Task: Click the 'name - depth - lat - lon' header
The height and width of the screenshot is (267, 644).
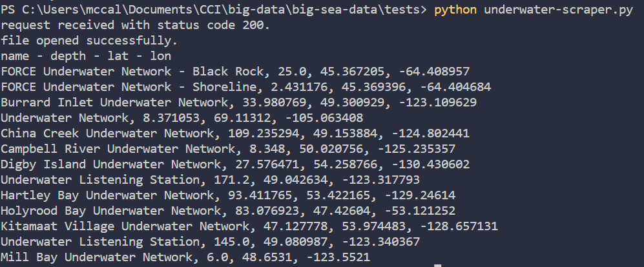Action: click(86, 56)
